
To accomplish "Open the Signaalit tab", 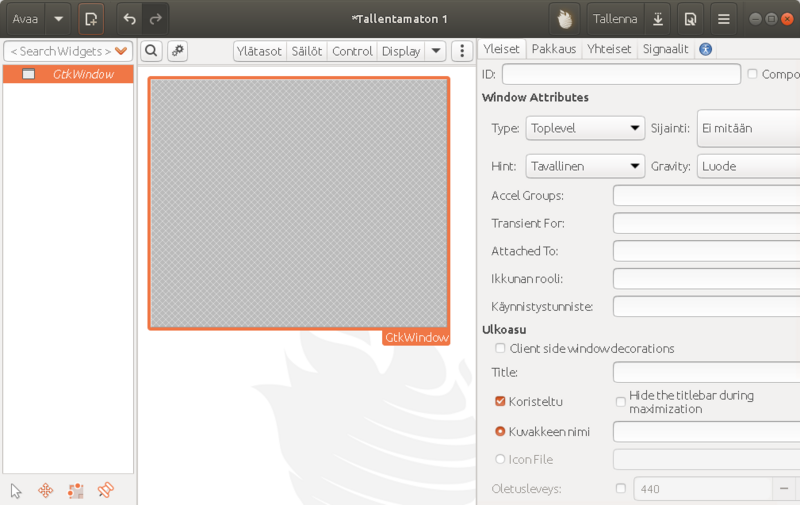I will click(665, 49).
